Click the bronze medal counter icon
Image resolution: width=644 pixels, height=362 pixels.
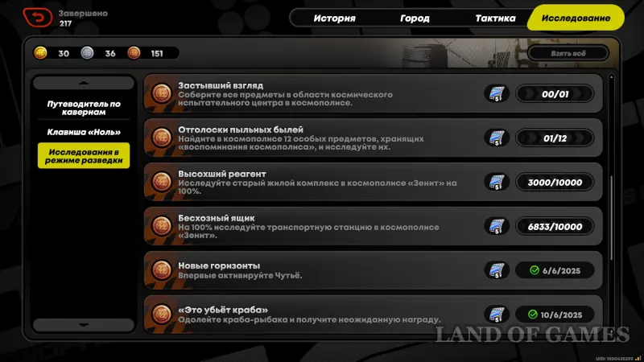tap(134, 53)
